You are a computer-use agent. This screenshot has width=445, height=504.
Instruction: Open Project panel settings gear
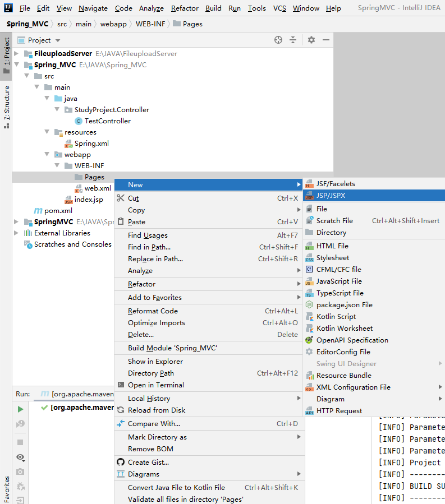tap(311, 40)
